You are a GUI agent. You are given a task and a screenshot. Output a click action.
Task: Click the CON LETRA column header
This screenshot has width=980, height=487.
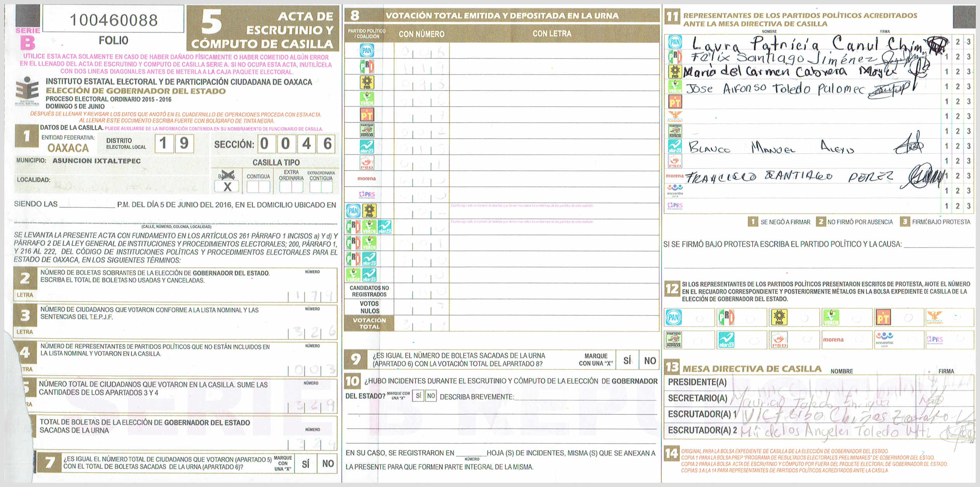[551, 34]
